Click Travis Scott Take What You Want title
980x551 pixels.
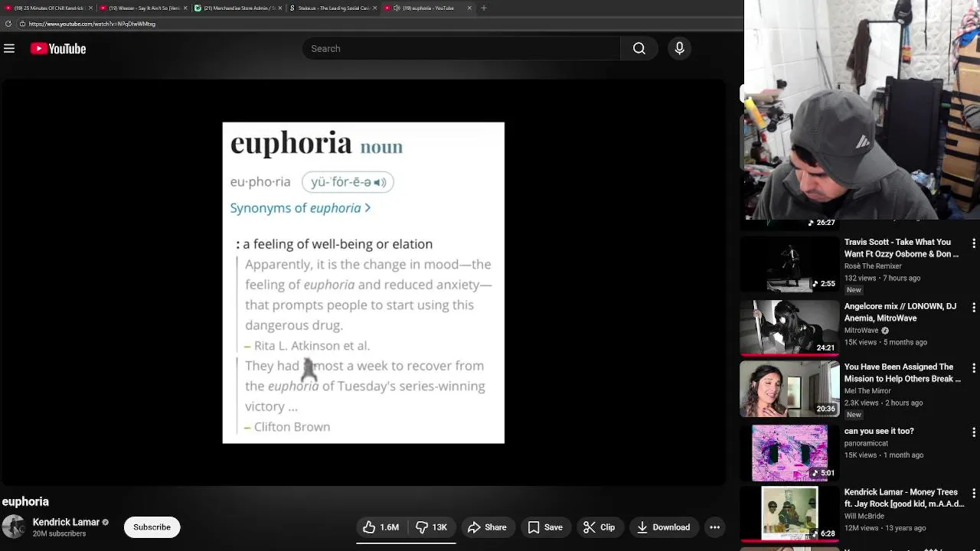[901, 248]
